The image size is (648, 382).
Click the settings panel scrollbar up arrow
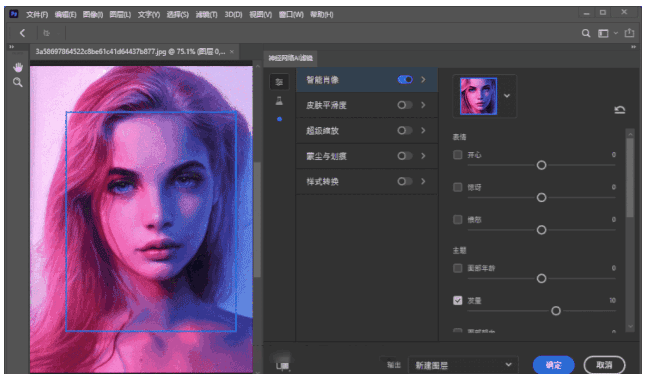pos(630,134)
